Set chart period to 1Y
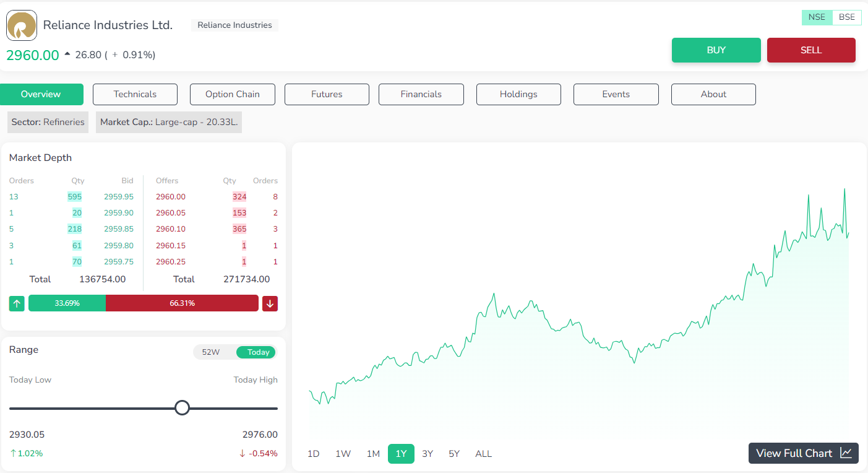The height and width of the screenshot is (473, 868). tap(401, 454)
